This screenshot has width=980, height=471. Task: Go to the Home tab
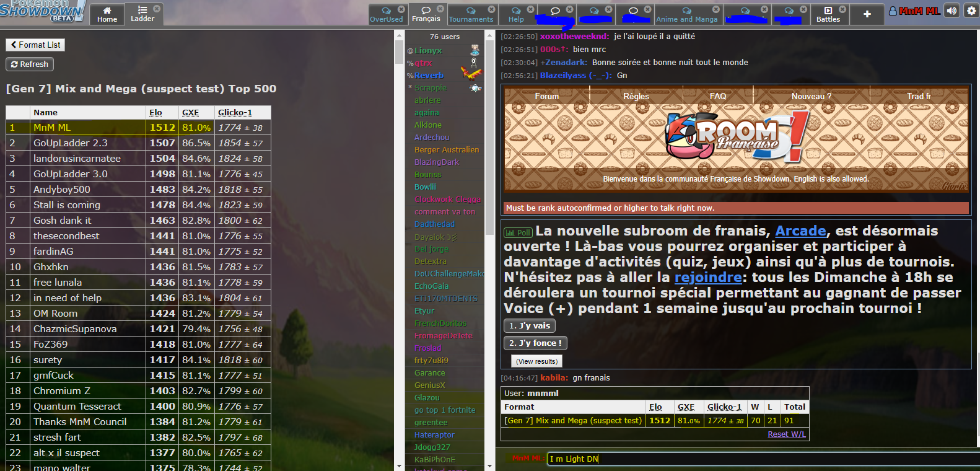pos(107,14)
